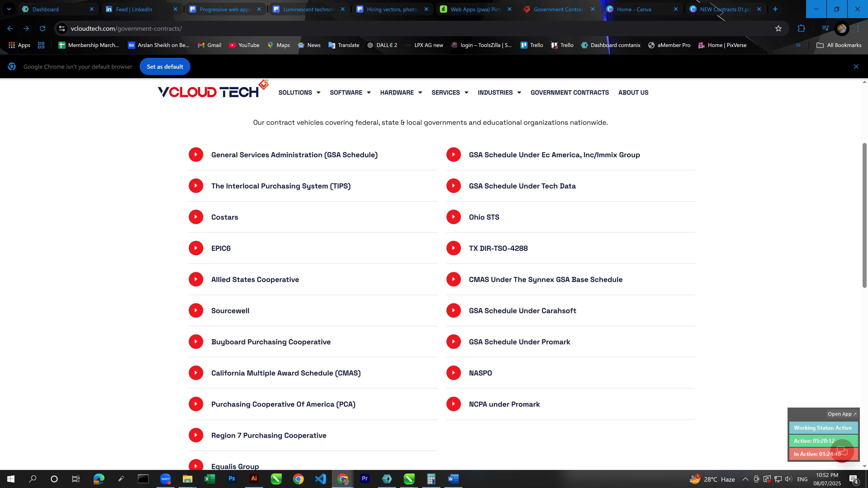Click the red arrow icon next to NASPO
Screen dimensions: 868x488
[x=453, y=373]
